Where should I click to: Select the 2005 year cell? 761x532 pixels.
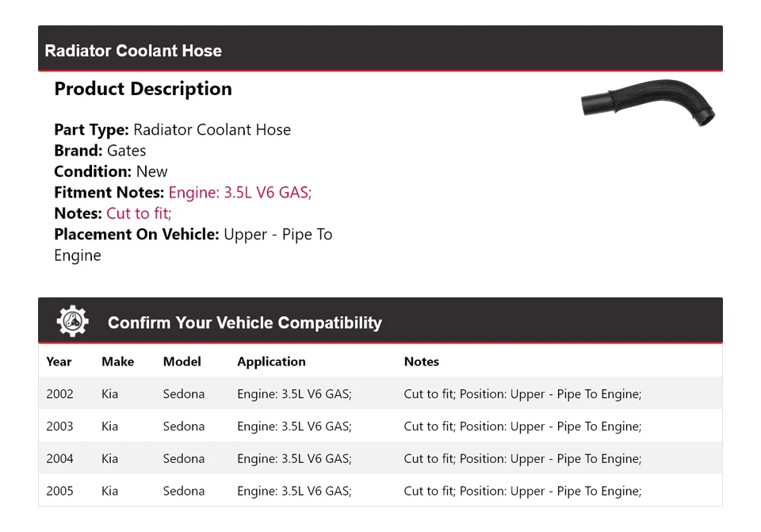59,492
